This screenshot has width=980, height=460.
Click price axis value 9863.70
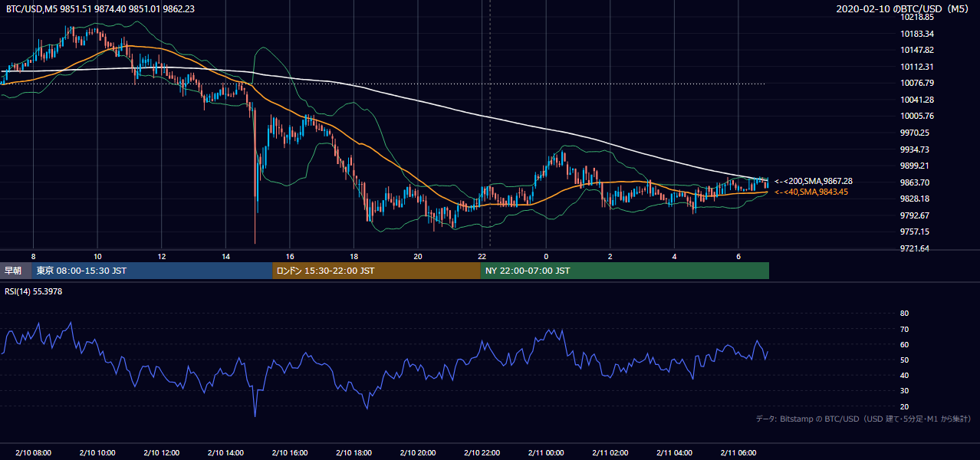click(x=915, y=182)
